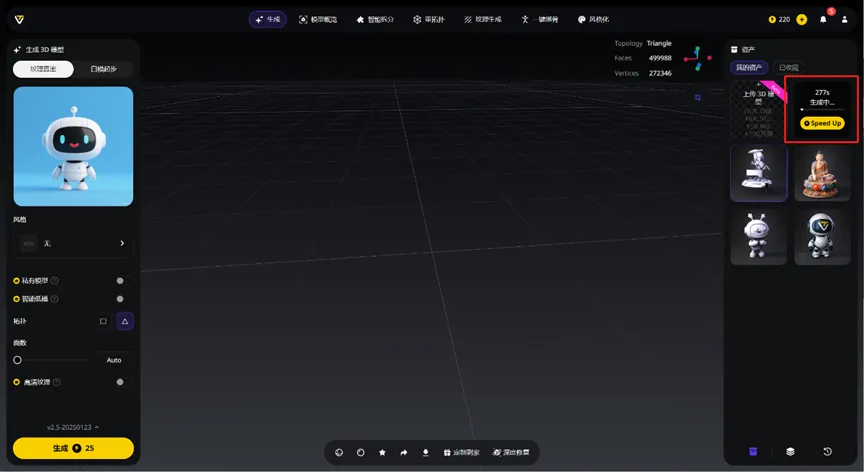The width and height of the screenshot is (864, 472).
Task: Toggle the 智能低模 smart low-poly switch
Action: click(x=120, y=299)
